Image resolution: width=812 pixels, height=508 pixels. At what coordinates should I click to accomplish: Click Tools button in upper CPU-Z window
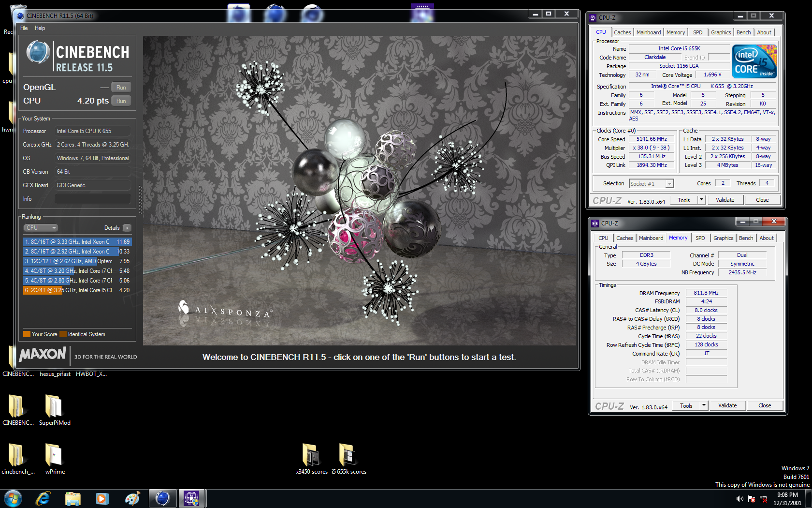click(x=684, y=200)
